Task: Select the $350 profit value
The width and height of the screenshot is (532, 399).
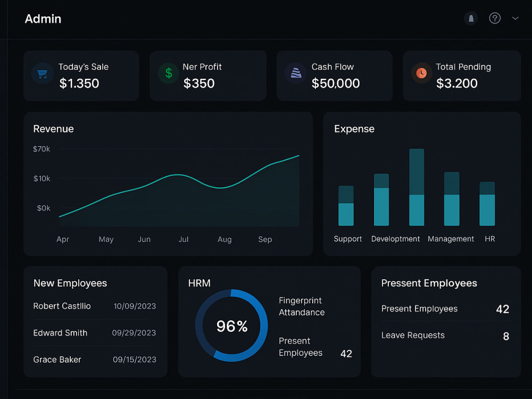Action: coord(199,84)
